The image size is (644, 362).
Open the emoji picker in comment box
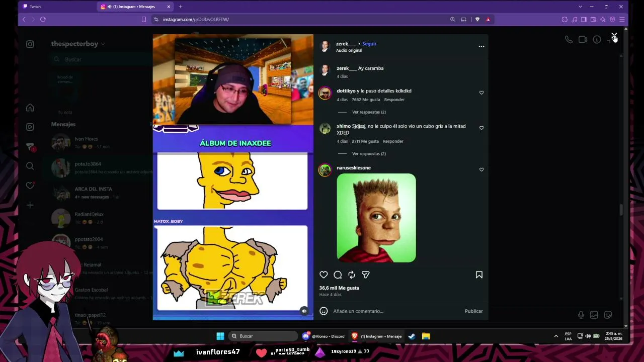click(324, 311)
